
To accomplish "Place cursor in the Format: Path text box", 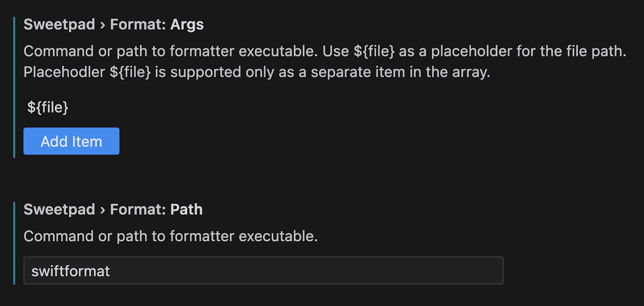I will click(161, 271).
